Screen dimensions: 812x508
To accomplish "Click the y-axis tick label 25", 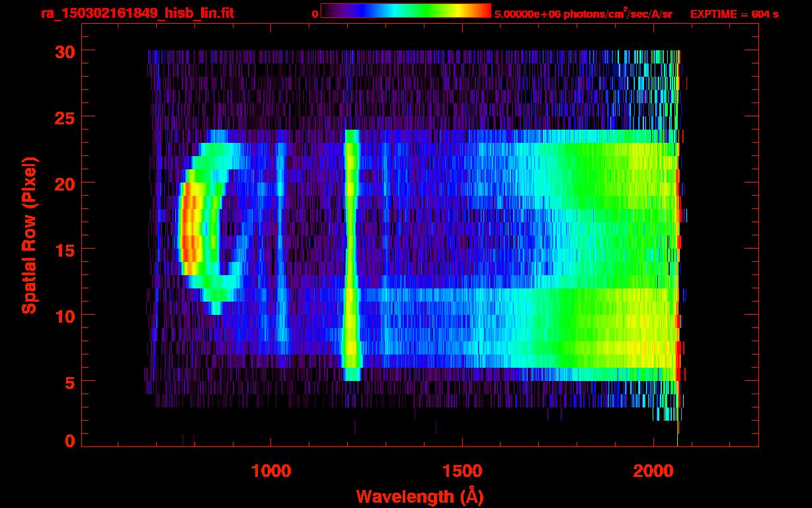I will pos(64,117).
